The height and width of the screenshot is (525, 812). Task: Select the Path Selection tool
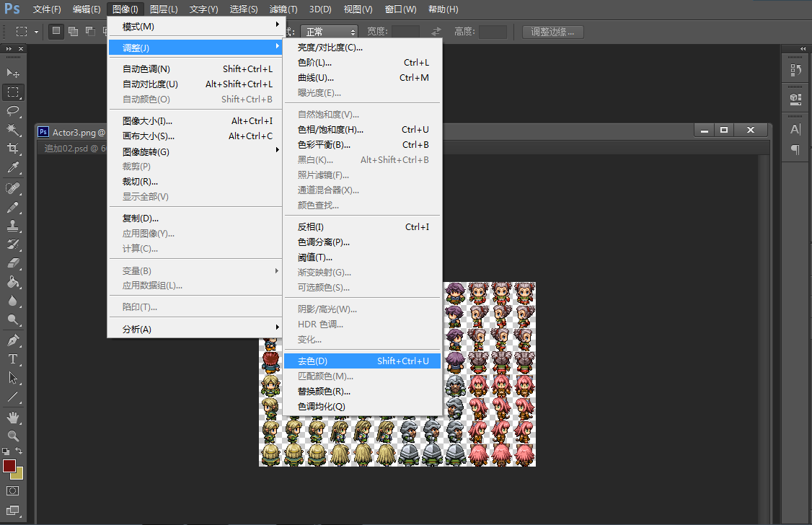(13, 378)
